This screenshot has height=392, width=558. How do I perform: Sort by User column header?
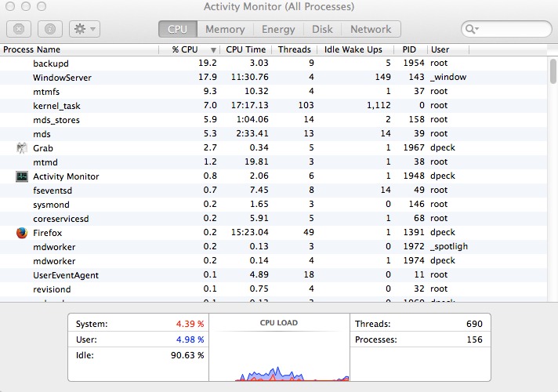(x=448, y=49)
